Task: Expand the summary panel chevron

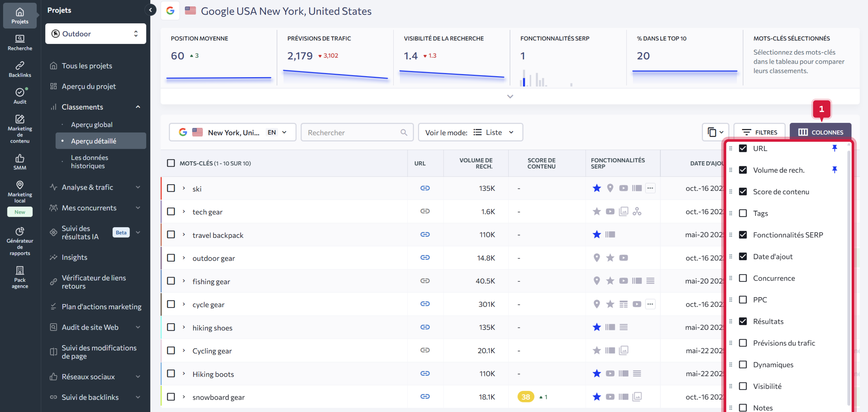Action: (510, 97)
